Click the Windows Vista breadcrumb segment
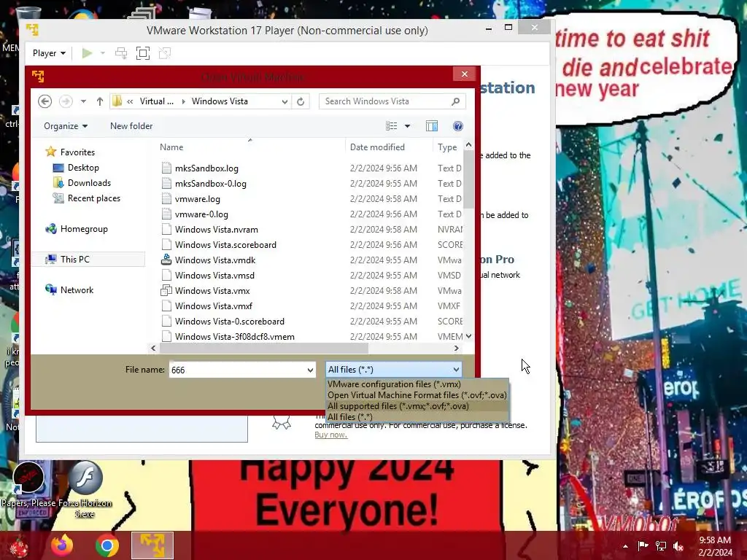 click(220, 101)
